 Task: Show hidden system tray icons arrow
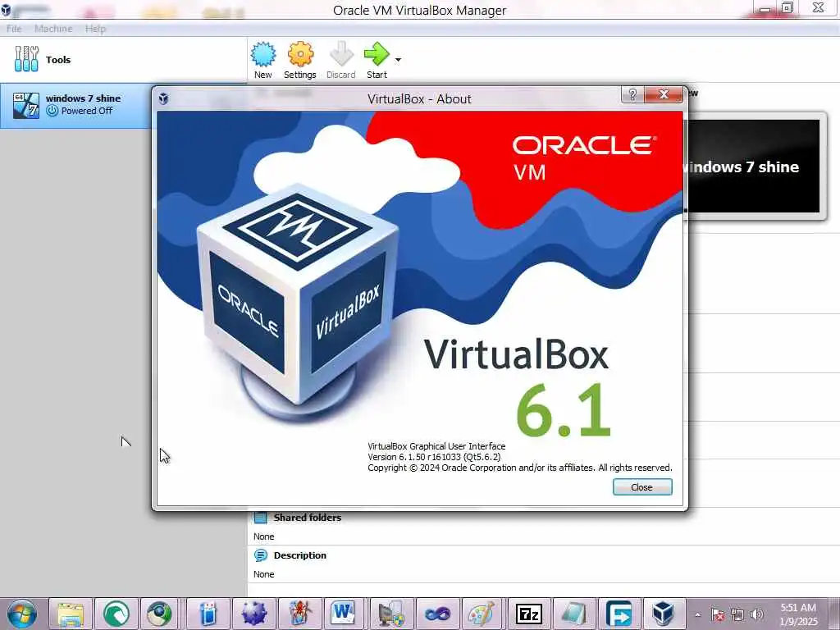coord(697,614)
